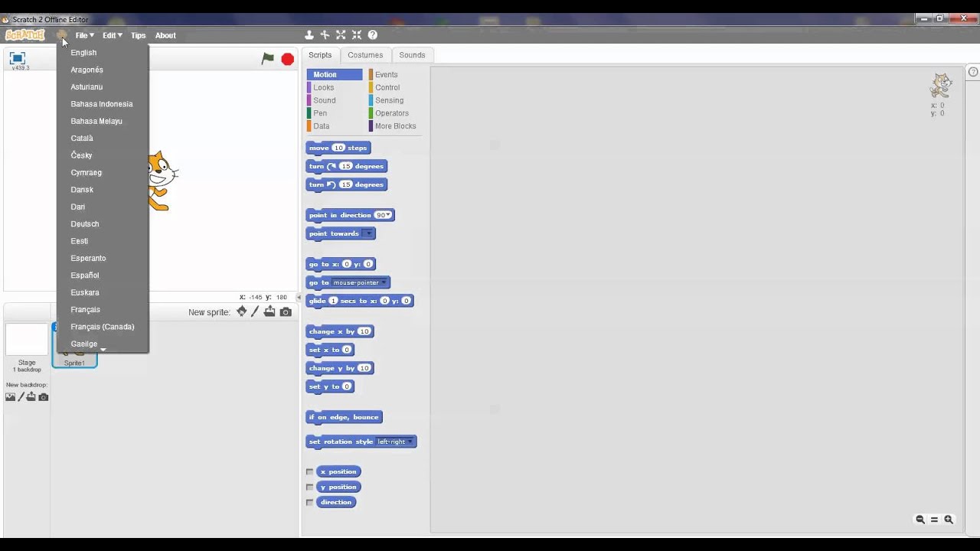Reset scripts area zoom
This screenshot has width=980, height=551.
(934, 520)
